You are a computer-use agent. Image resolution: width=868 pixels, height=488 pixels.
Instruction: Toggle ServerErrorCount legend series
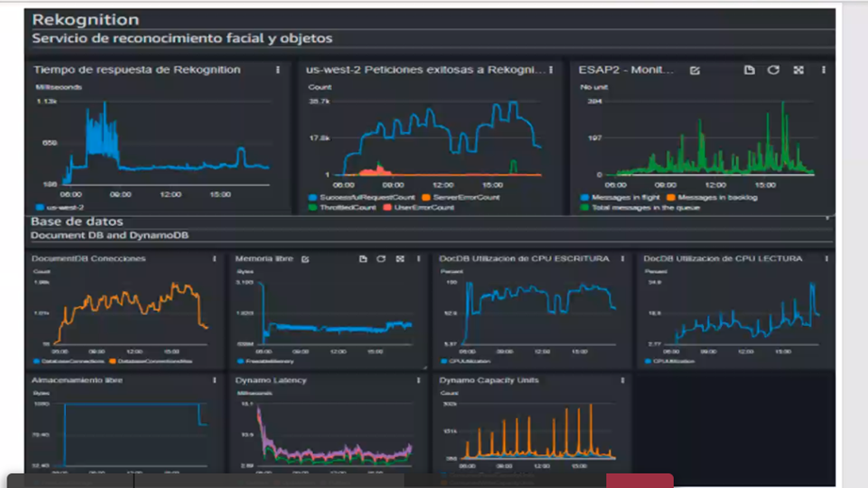click(461, 197)
